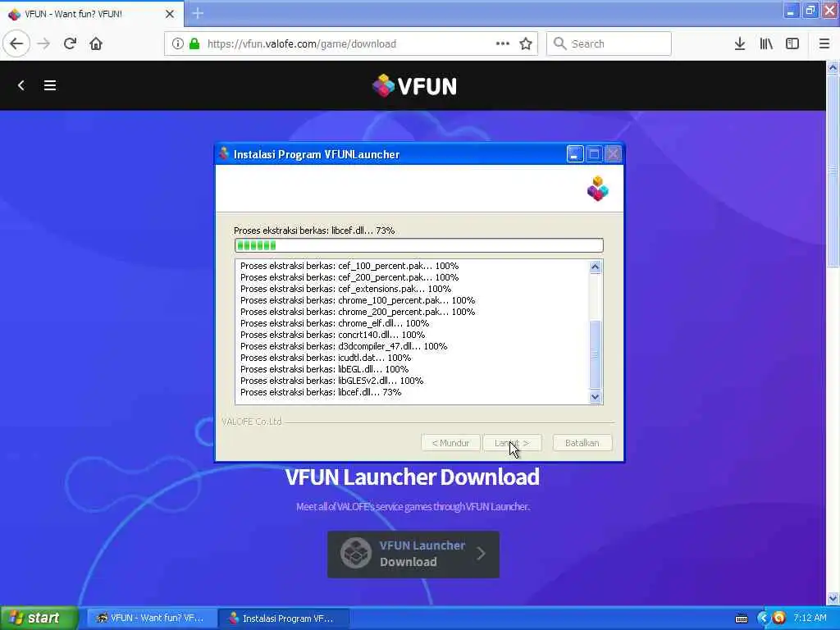Go back with Firefox back arrow
The width and height of the screenshot is (840, 630).
tap(16, 43)
